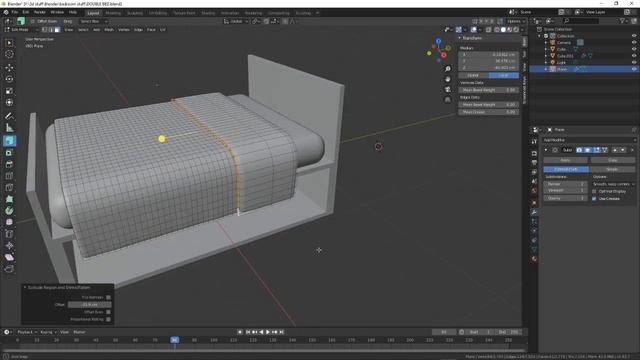Select the Inset Faces tool
This screenshot has width=640, height=360.
pos(9,153)
